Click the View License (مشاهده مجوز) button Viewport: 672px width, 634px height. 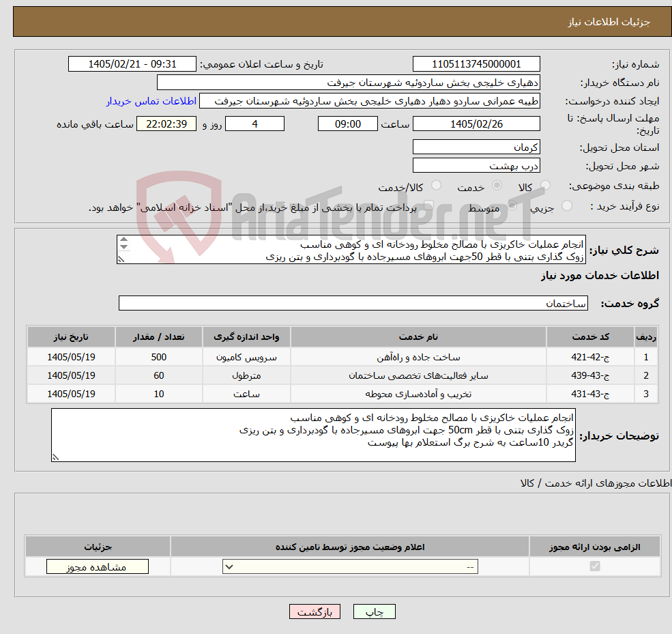[98, 566]
